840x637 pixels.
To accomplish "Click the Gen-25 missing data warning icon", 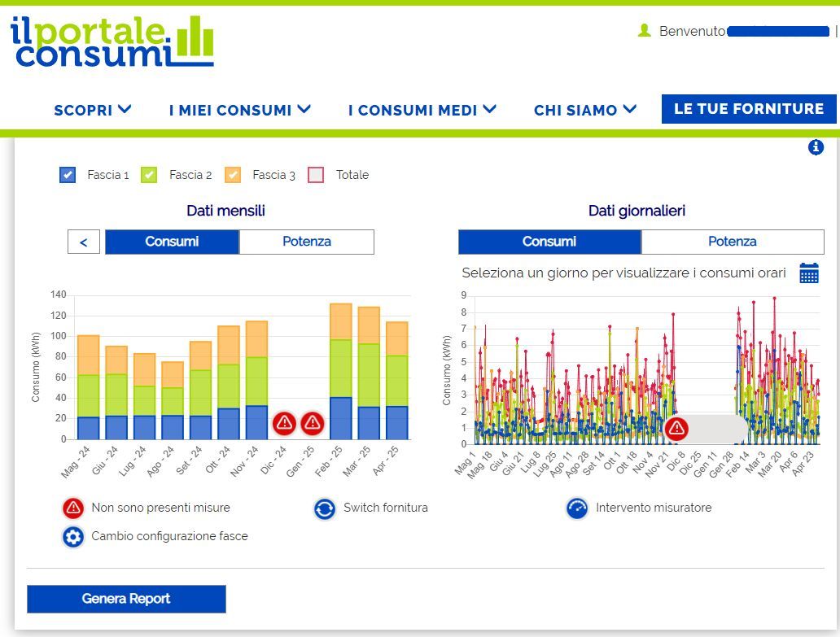I will point(313,423).
